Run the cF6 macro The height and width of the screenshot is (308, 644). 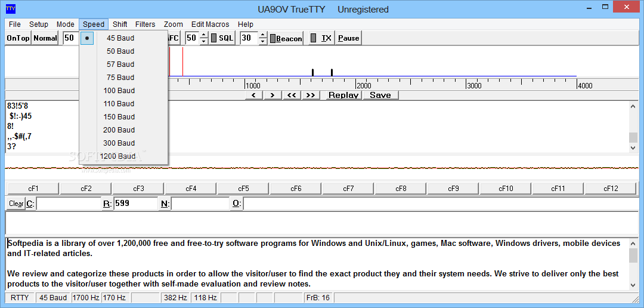(x=296, y=189)
